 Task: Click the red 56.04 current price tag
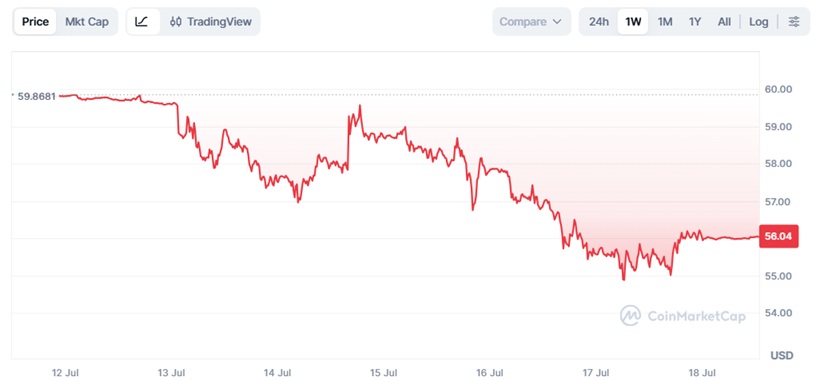[779, 236]
